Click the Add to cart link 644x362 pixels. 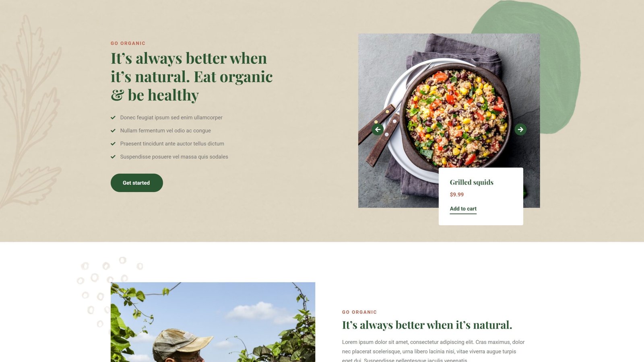pyautogui.click(x=463, y=209)
